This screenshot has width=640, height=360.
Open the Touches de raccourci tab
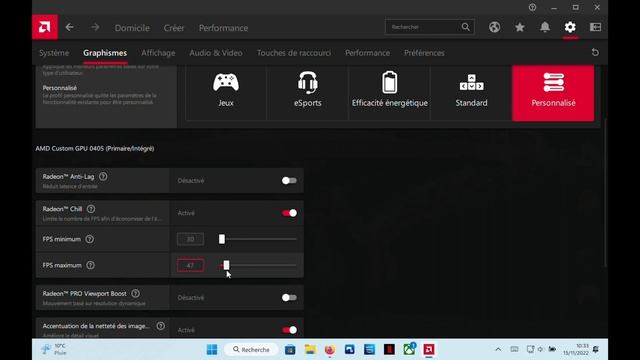(x=294, y=53)
